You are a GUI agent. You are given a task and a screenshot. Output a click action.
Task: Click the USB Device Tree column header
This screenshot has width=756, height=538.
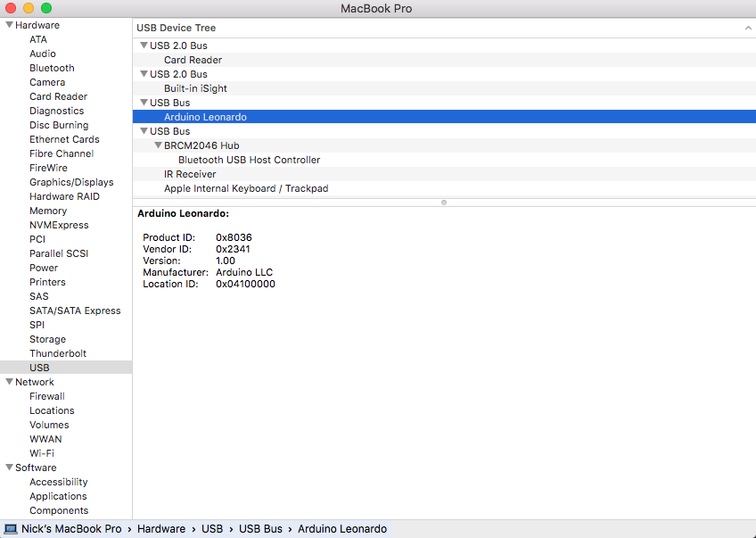click(444, 28)
